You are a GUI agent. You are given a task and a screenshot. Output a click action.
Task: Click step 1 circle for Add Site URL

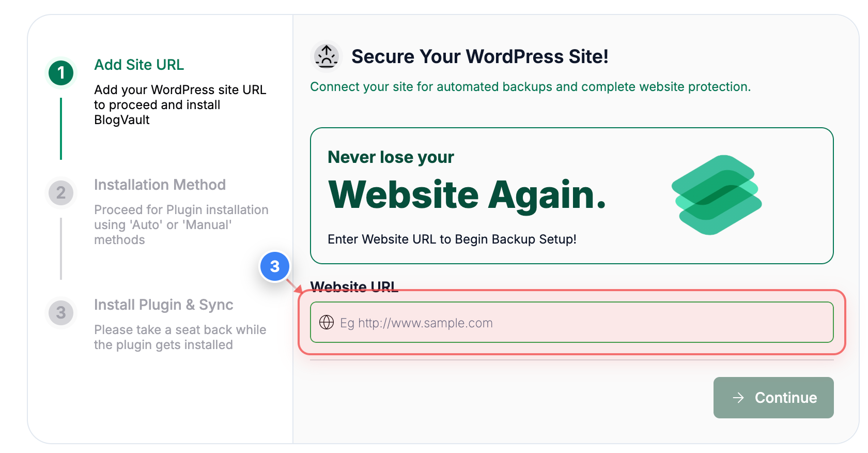click(61, 72)
